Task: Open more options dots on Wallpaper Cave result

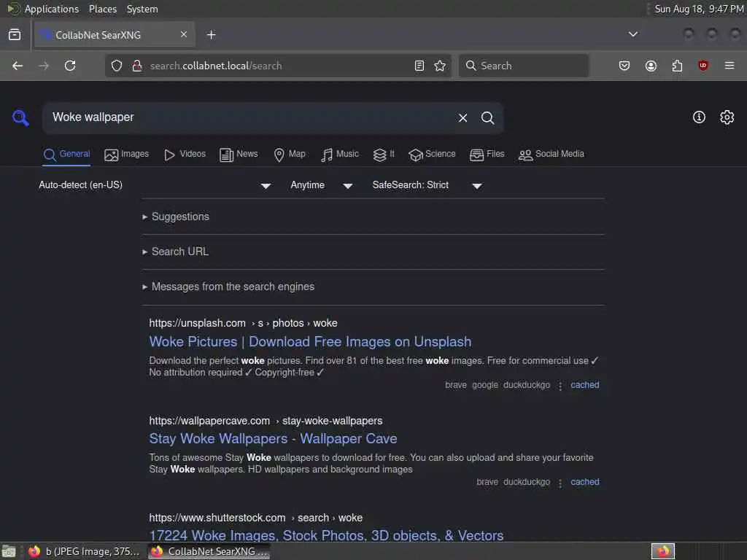Action: click(560, 483)
